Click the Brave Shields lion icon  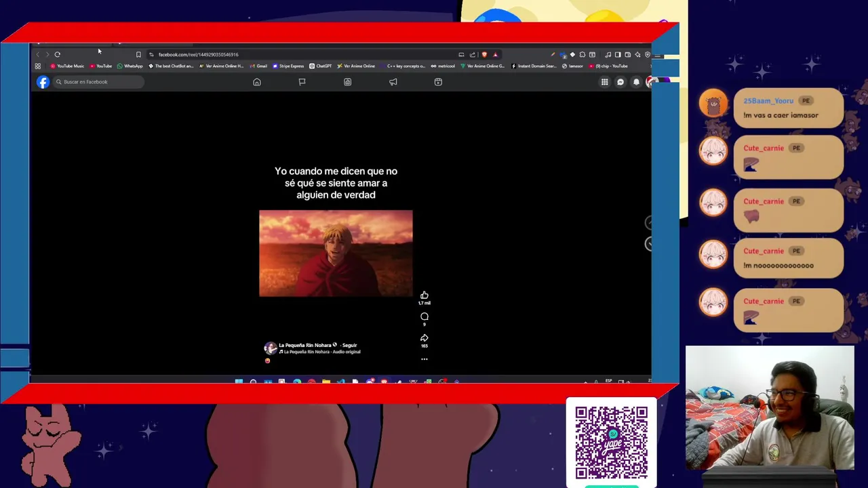tap(484, 54)
